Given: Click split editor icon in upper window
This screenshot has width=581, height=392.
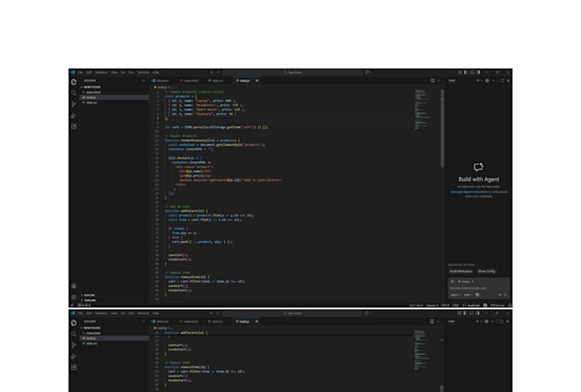Looking at the screenshot, I should (x=432, y=80).
